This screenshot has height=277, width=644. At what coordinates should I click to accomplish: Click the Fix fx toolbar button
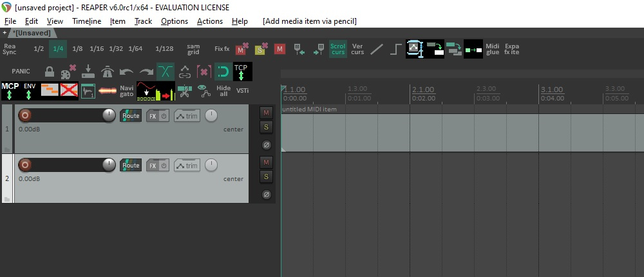pos(222,49)
